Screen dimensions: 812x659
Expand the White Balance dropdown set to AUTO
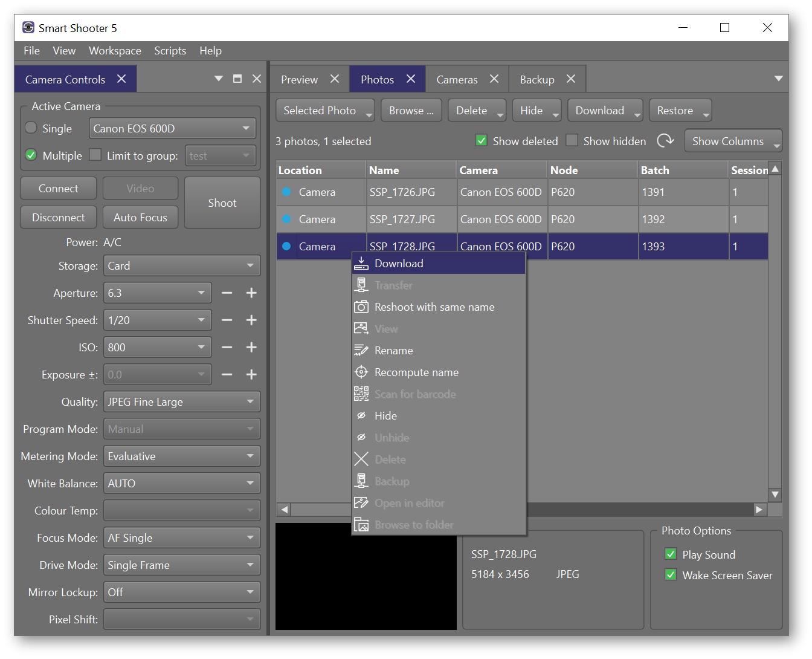pos(181,483)
